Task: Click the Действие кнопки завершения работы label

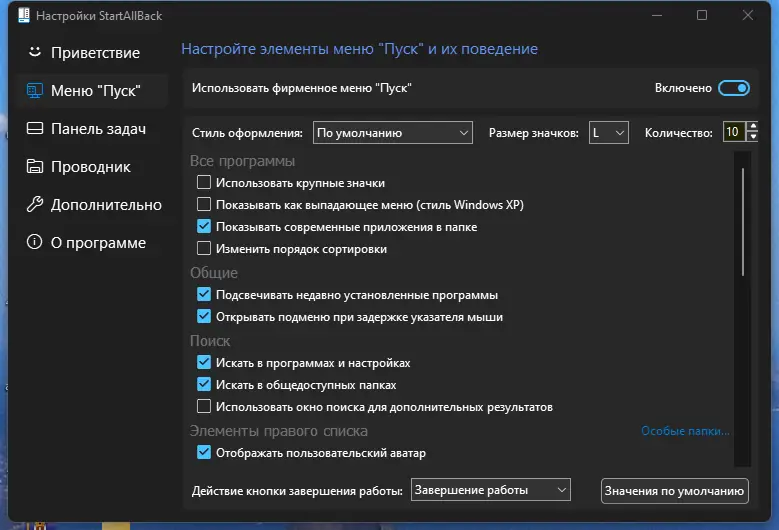Action: tap(297, 491)
